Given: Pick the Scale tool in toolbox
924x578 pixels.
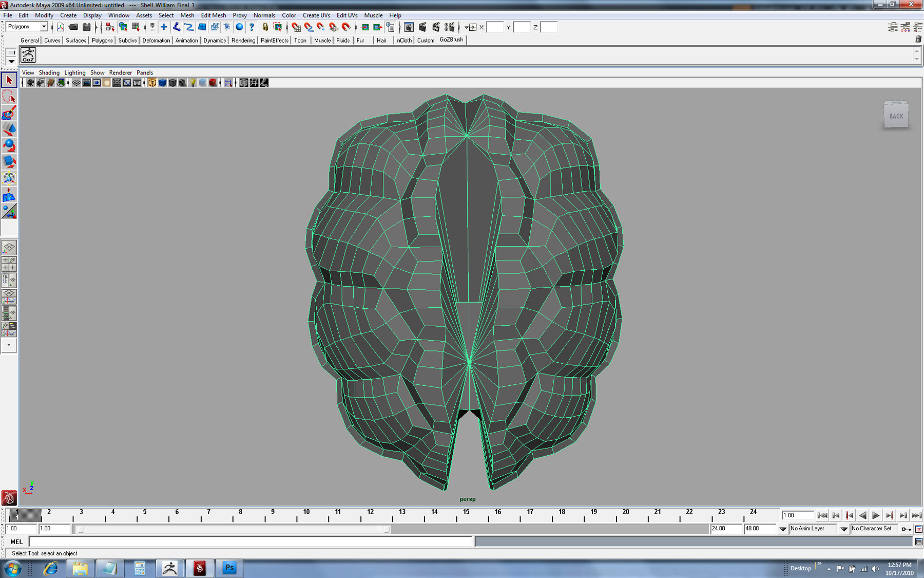Looking at the screenshot, I should click(9, 162).
